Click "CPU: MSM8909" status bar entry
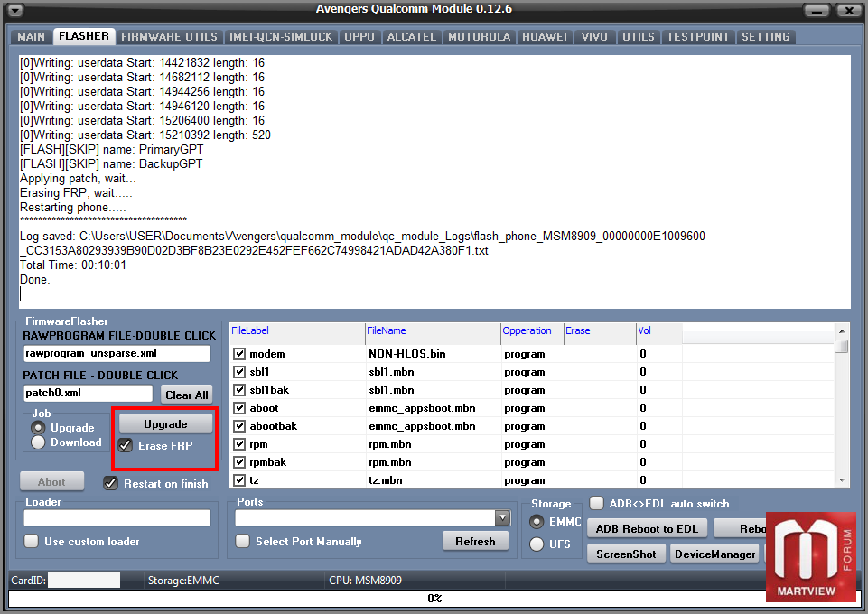 coord(366,581)
